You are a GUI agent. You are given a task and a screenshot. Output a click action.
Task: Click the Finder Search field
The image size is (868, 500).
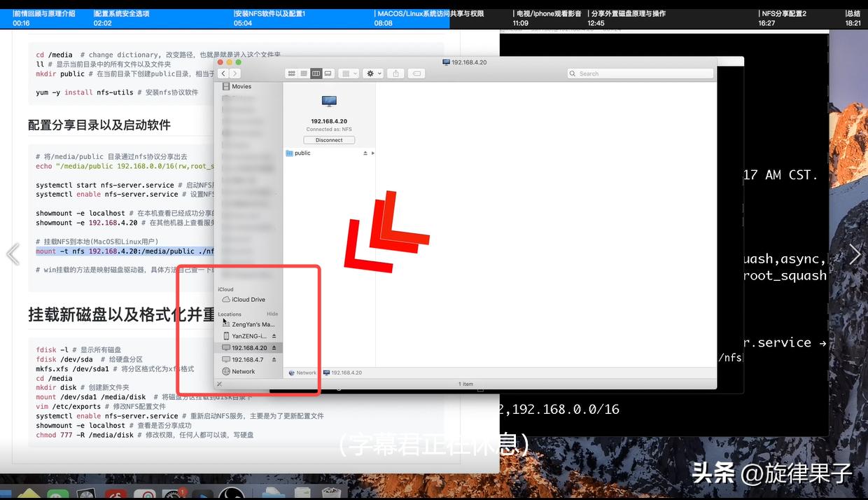coord(640,74)
